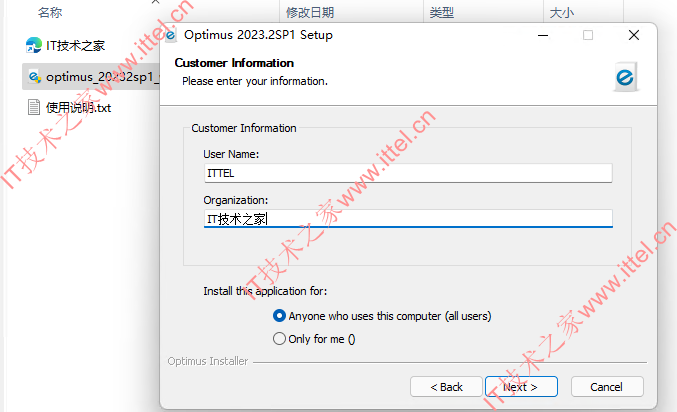
Task: Cancel the Optimus setup
Action: [607, 387]
